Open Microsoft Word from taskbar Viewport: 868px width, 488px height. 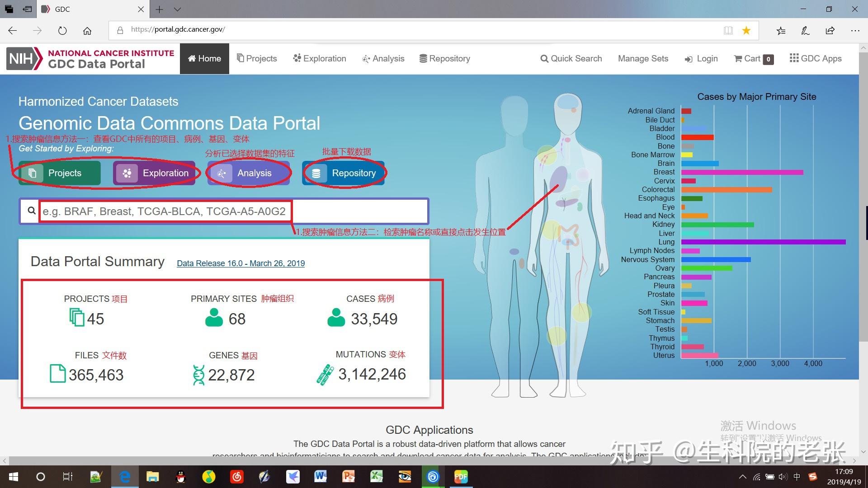coord(321,476)
